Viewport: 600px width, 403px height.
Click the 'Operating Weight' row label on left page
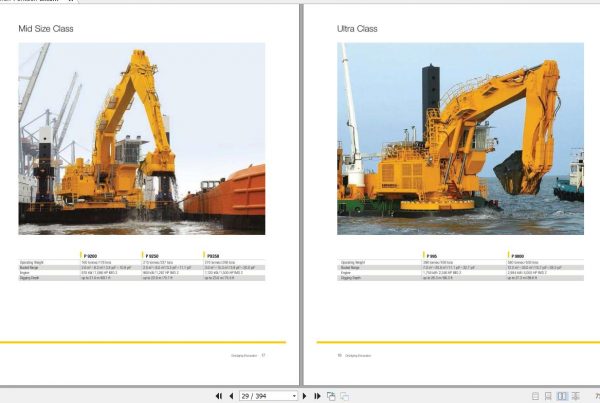31,263
